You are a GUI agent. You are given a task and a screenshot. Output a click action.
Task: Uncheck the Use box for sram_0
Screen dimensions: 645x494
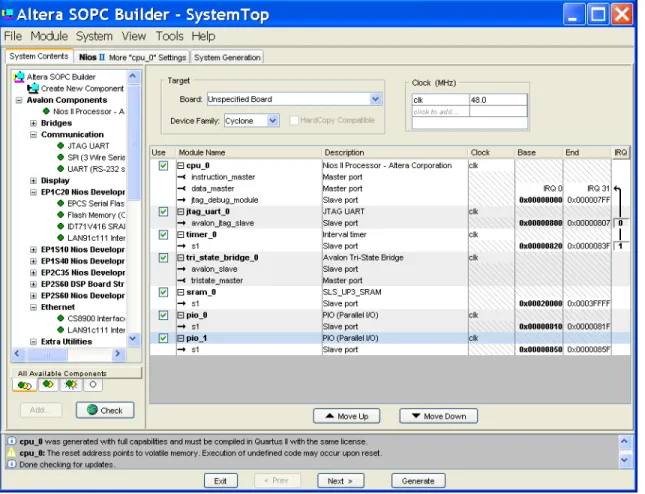[x=163, y=292]
